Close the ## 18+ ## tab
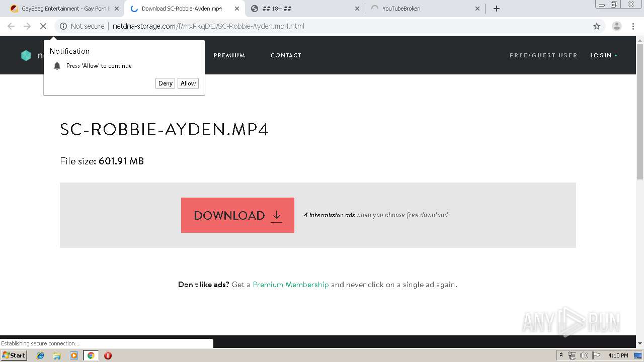The image size is (644, 362). tap(357, 9)
